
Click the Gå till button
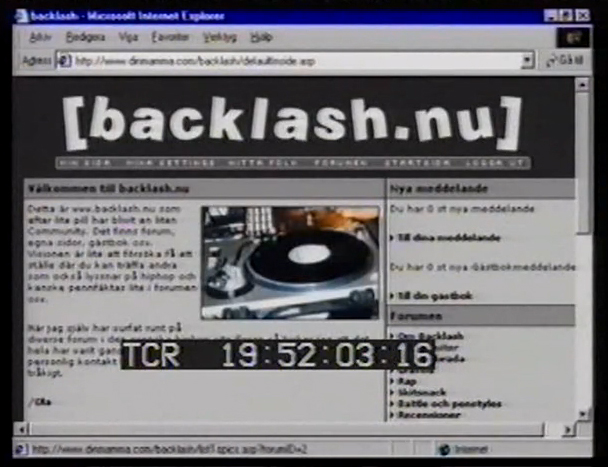pos(565,61)
